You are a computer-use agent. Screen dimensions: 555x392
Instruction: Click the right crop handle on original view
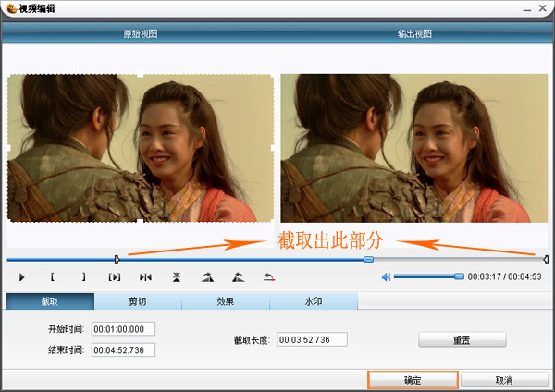pos(273,148)
